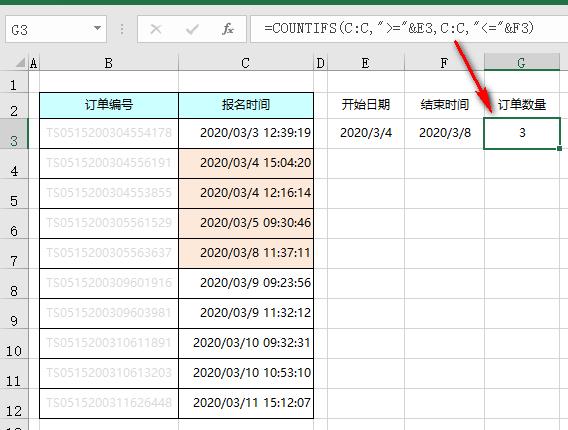The width and height of the screenshot is (568, 430).
Task: Select order cell TS0515200304556191
Action: tap(109, 163)
